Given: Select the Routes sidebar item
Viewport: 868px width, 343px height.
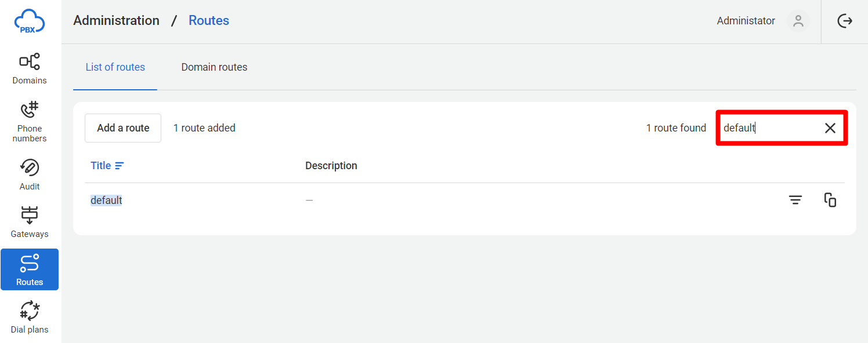Looking at the screenshot, I should coord(30,269).
